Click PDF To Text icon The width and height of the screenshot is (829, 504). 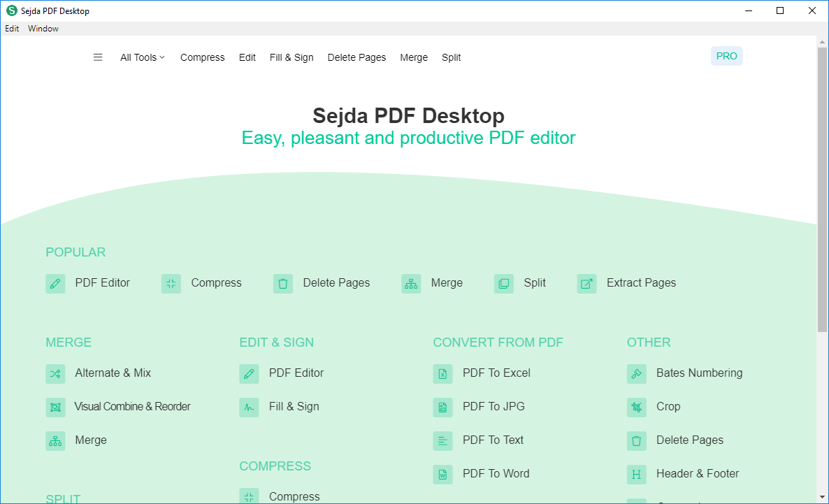[x=443, y=441]
